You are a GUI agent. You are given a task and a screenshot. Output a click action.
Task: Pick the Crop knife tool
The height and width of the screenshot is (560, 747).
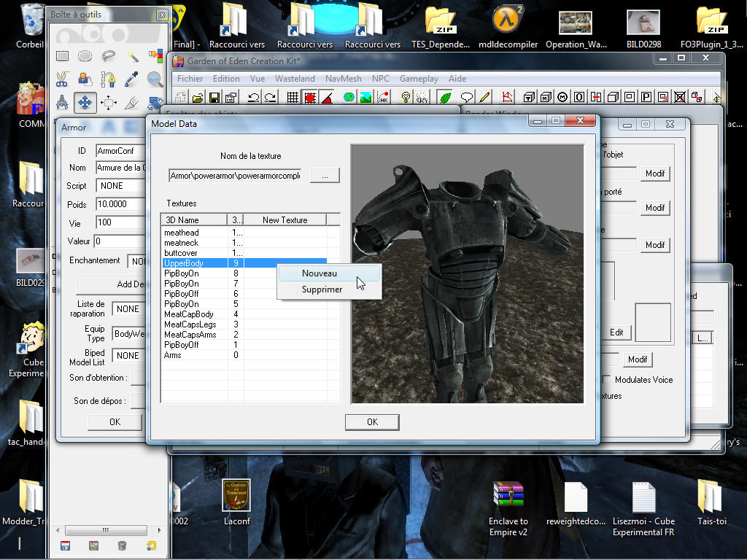(132, 102)
